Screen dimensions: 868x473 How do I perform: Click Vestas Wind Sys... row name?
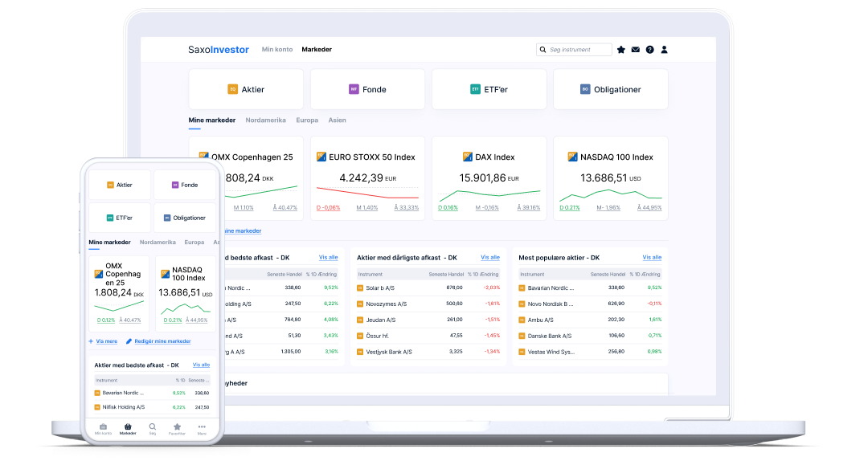[551, 353]
